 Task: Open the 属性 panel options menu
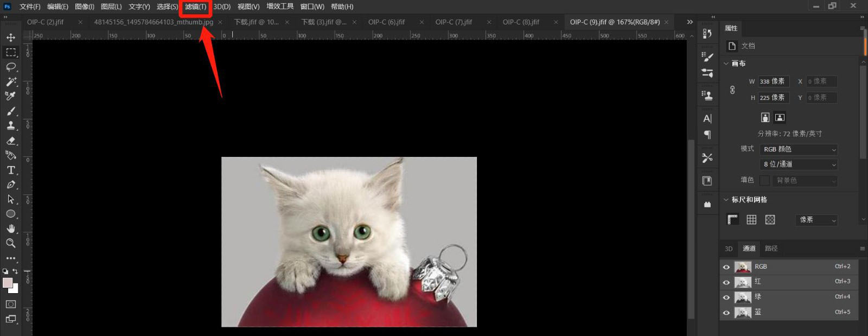point(862,28)
